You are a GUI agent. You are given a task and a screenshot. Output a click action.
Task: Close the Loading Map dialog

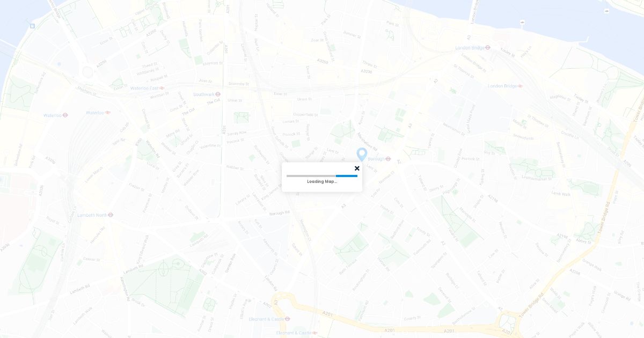(x=357, y=168)
